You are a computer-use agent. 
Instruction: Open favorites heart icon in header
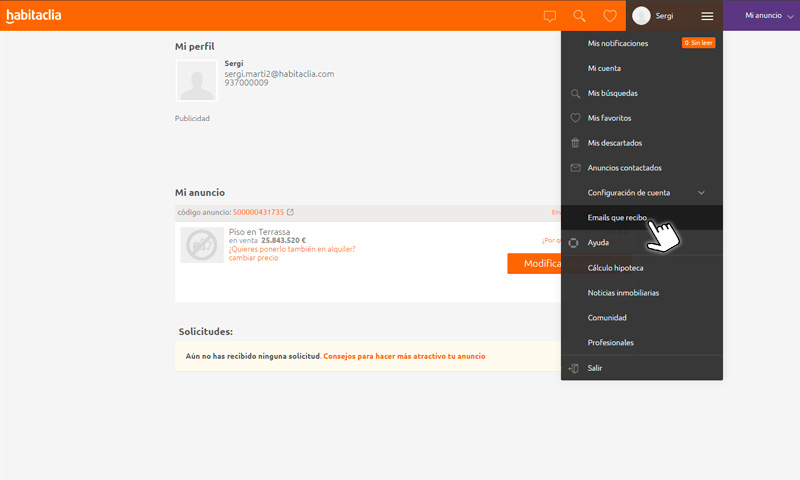[609, 16]
